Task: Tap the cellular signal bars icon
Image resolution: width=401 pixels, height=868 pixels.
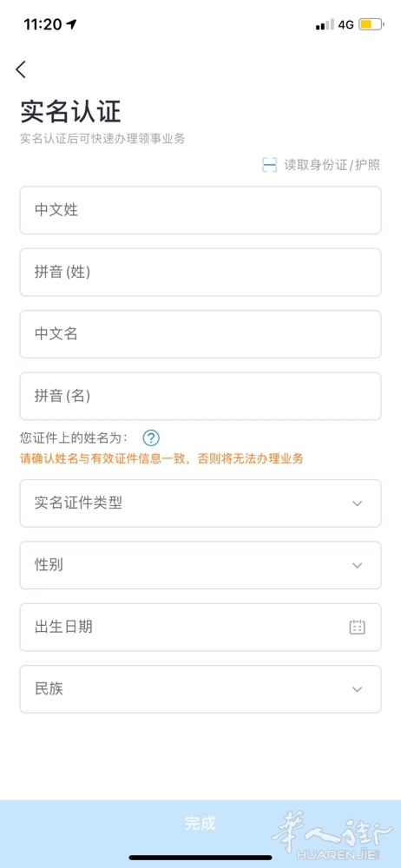Action: click(x=325, y=25)
